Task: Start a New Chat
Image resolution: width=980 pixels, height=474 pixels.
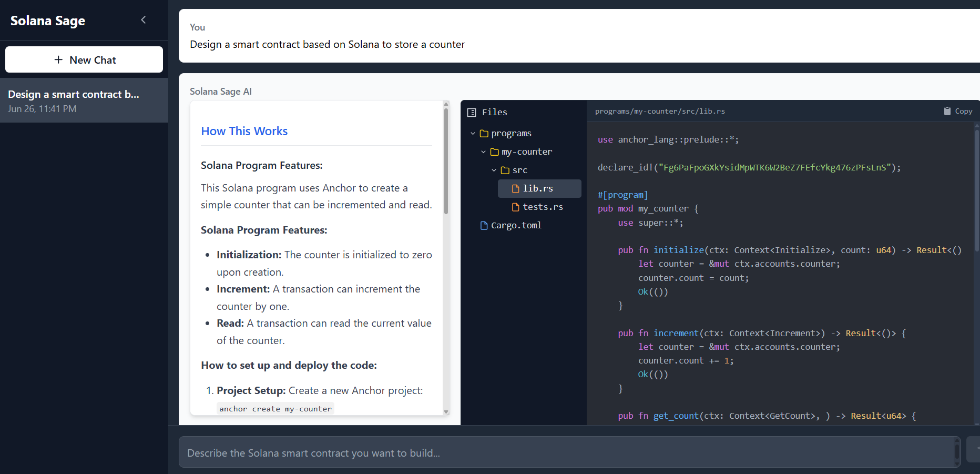Action: pos(84,59)
